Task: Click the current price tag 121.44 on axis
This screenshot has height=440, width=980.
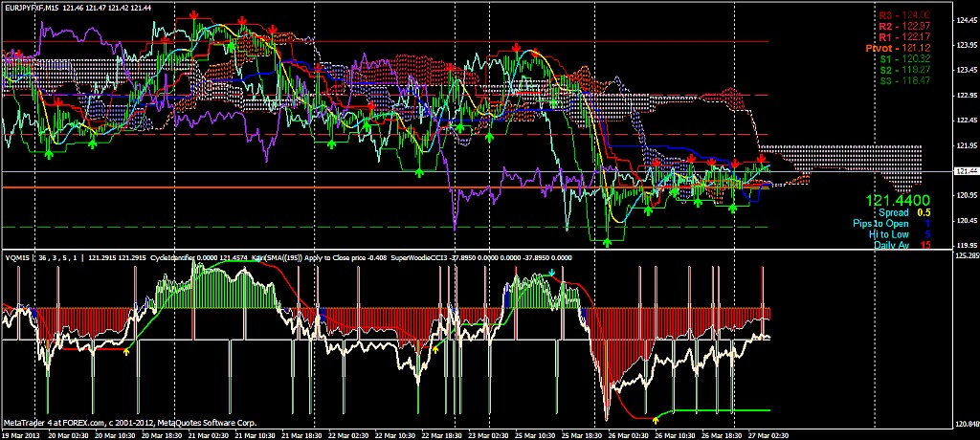Action: 967,170
